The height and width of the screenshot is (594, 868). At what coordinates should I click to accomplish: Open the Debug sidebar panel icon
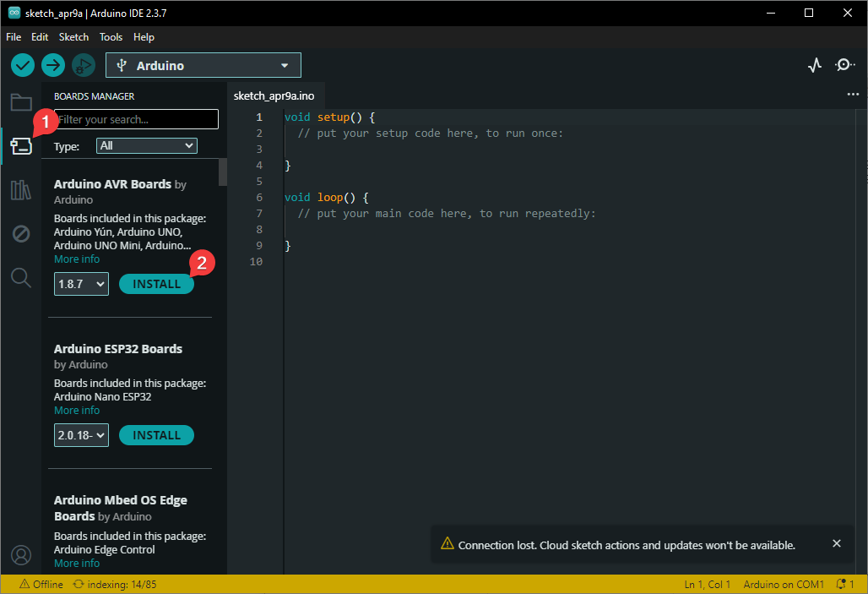point(21,234)
